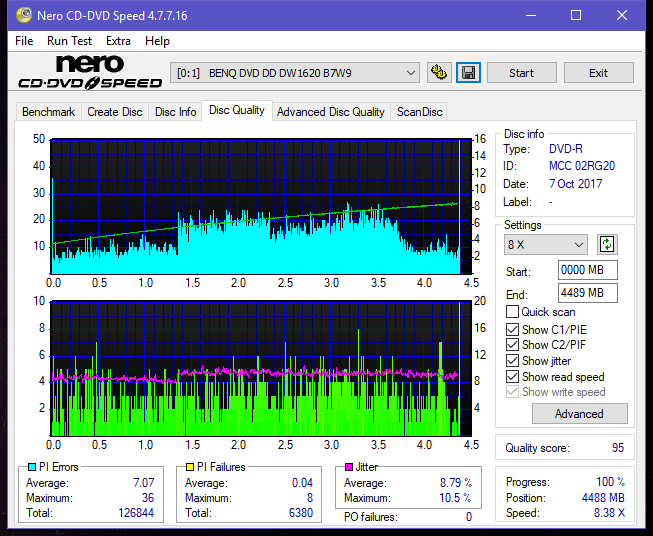Viewport: 653px width, 536px height.
Task: Click the green refresh speed icon
Action: point(607,244)
